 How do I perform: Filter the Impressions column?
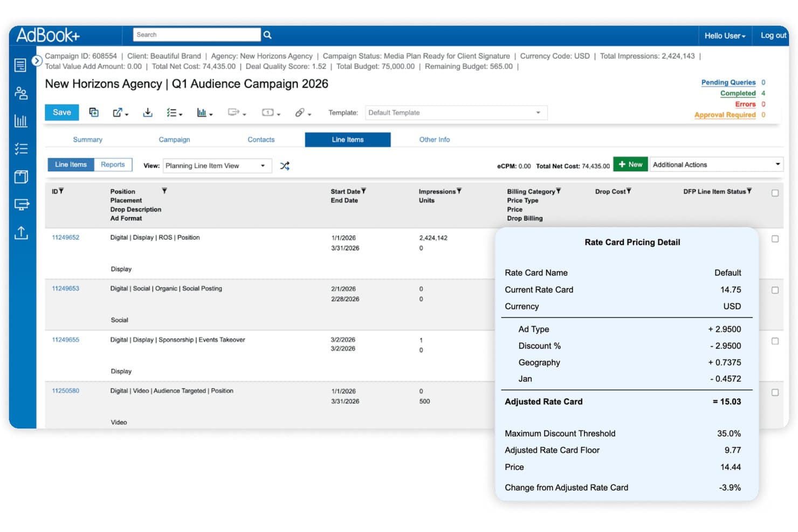coord(459,191)
